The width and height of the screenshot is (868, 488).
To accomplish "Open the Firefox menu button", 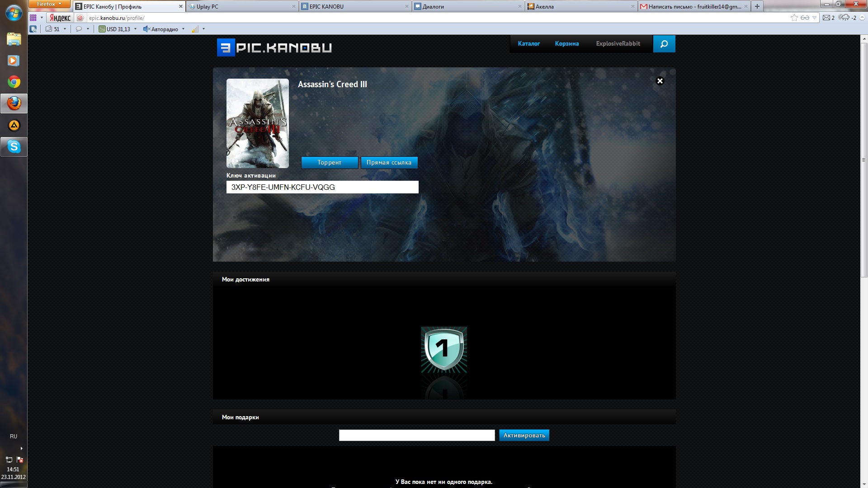I will [49, 4].
